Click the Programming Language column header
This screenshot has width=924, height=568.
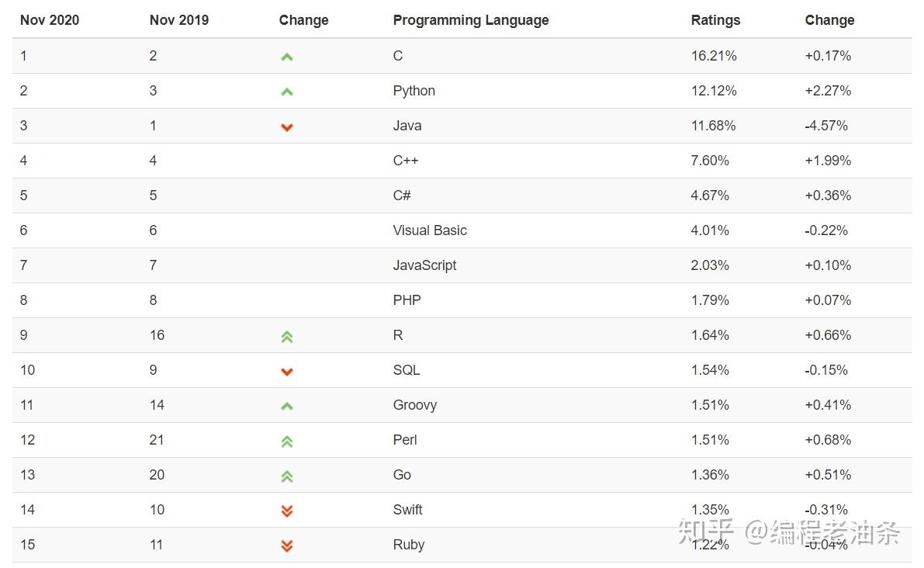tap(471, 20)
